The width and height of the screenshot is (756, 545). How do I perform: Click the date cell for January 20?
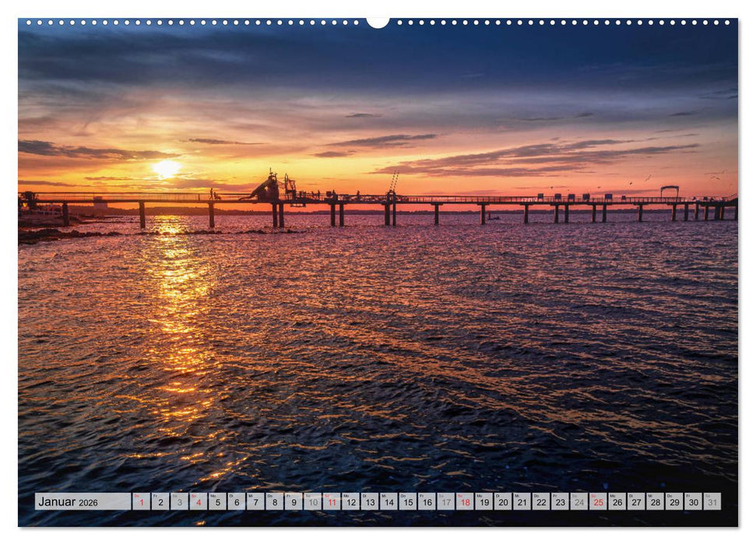[x=503, y=504]
